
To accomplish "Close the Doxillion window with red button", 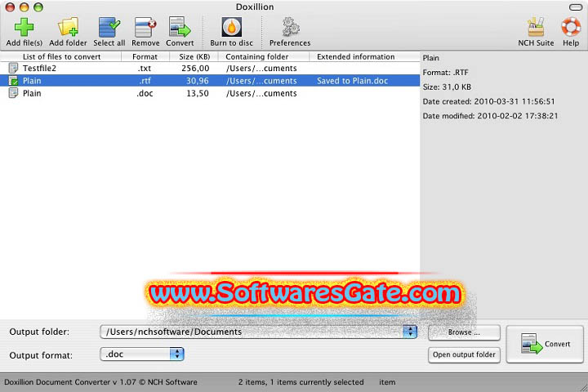I will 10,7.
